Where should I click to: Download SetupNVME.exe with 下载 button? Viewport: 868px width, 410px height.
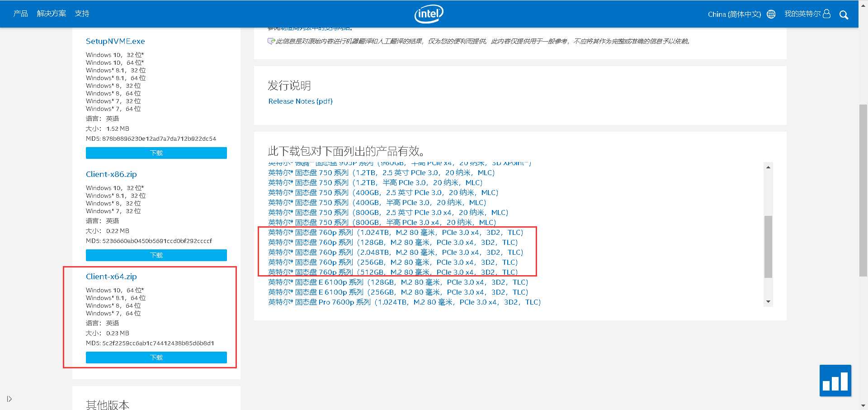point(156,153)
